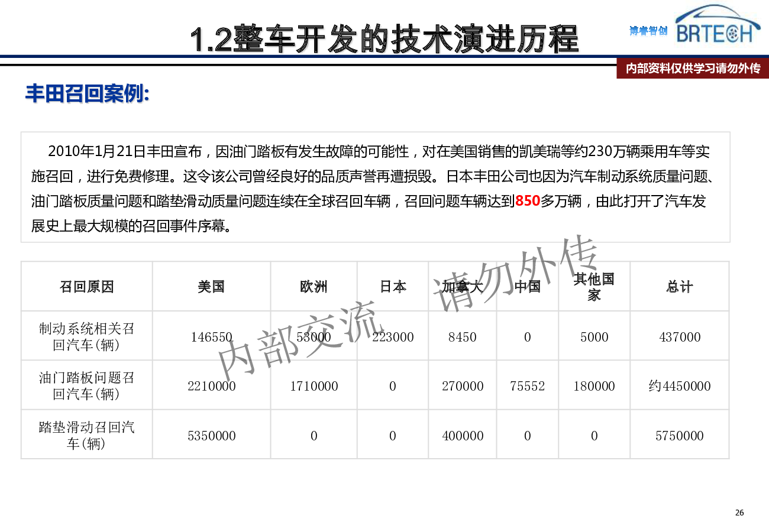
Task: Click the 75552 cell
Action: 527,386
